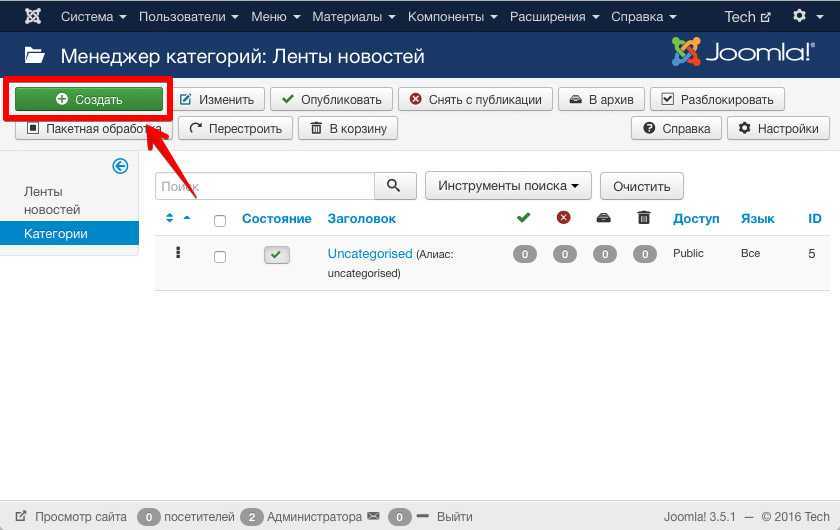Click the published column green checkmark icon
The width and height of the screenshot is (840, 530).
[523, 218]
